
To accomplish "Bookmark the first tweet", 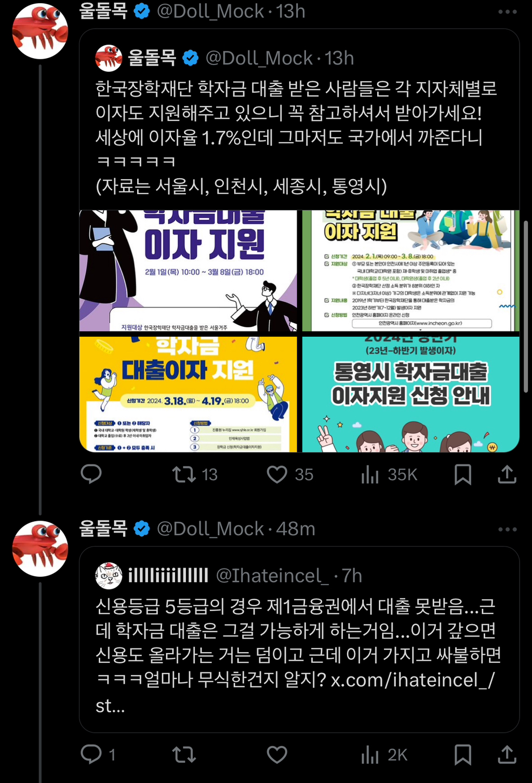I will [462, 474].
